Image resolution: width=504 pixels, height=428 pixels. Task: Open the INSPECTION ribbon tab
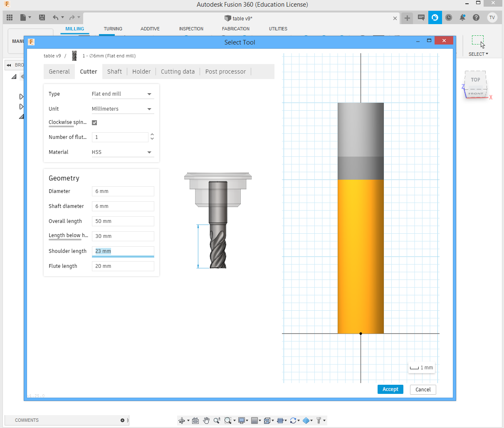coord(191,29)
